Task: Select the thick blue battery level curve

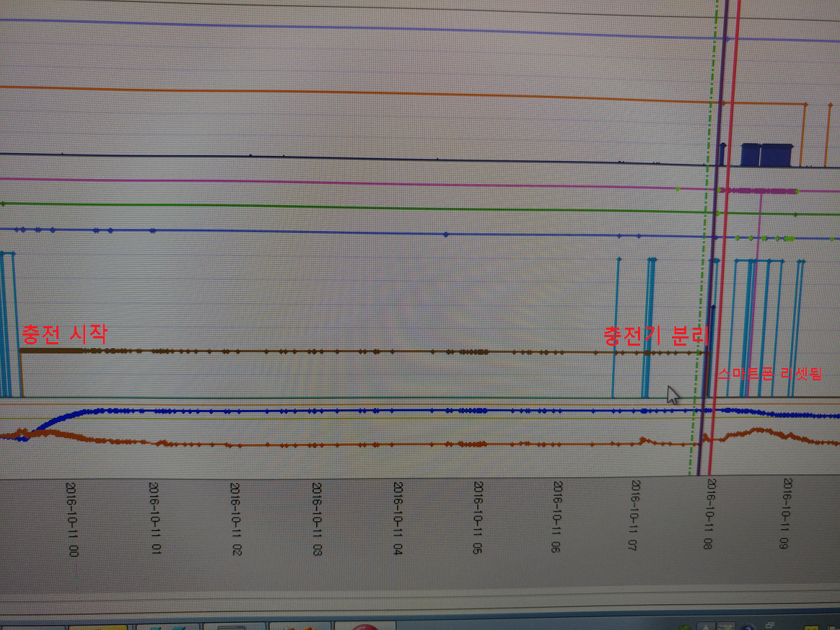Action: point(375,411)
